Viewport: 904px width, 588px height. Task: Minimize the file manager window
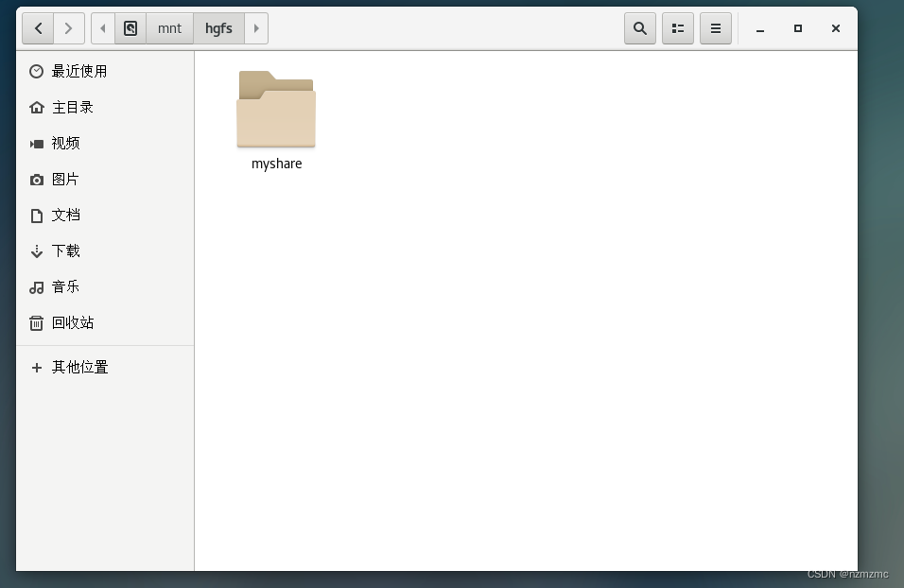[x=760, y=28]
